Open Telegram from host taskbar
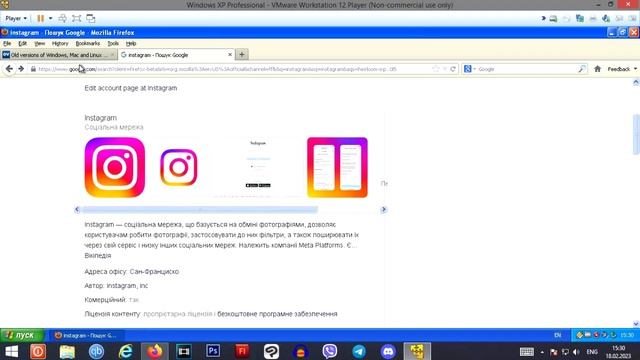The height and width of the screenshot is (360, 640). [x=359, y=351]
